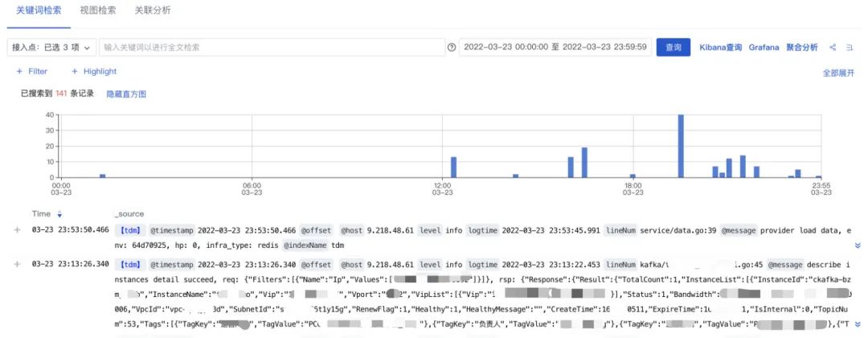Image resolution: width=868 pixels, height=338 pixels.
Task: Click the @offset field tag in the 23:53:50.466 row
Action: 316,230
